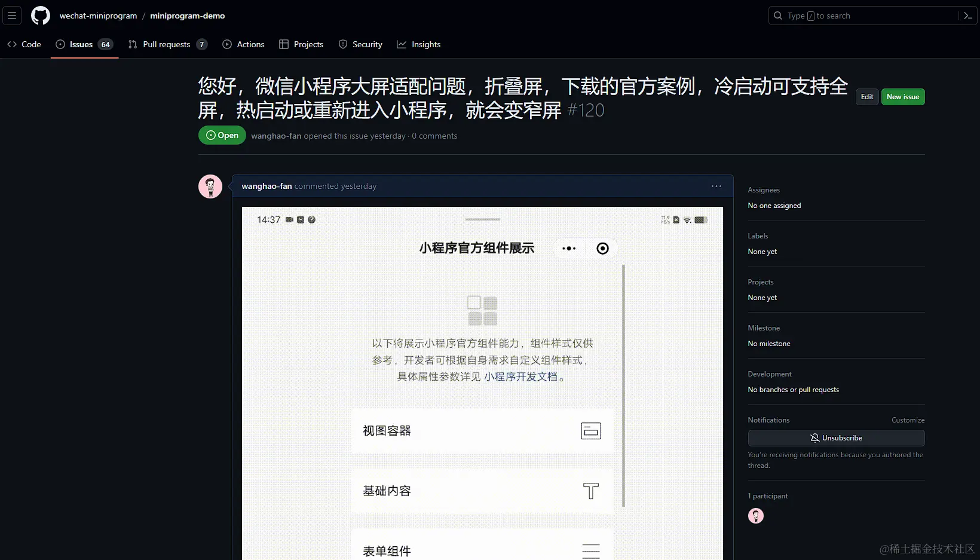
Task: Click the 1 participant label
Action: tap(768, 496)
